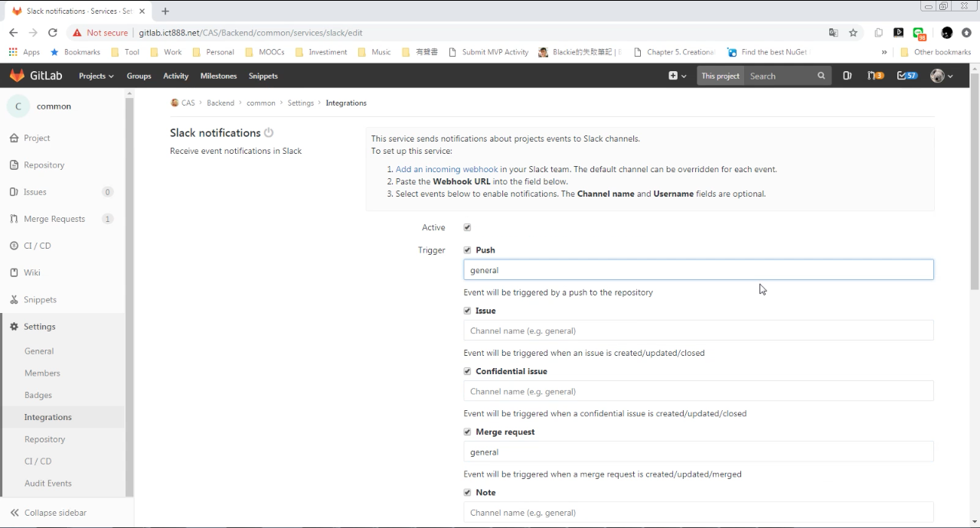
Task: Select Repository under Settings submenu
Action: pyautogui.click(x=45, y=439)
